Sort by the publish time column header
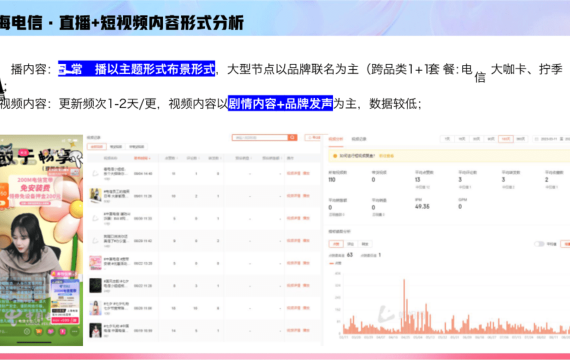 pos(142,158)
